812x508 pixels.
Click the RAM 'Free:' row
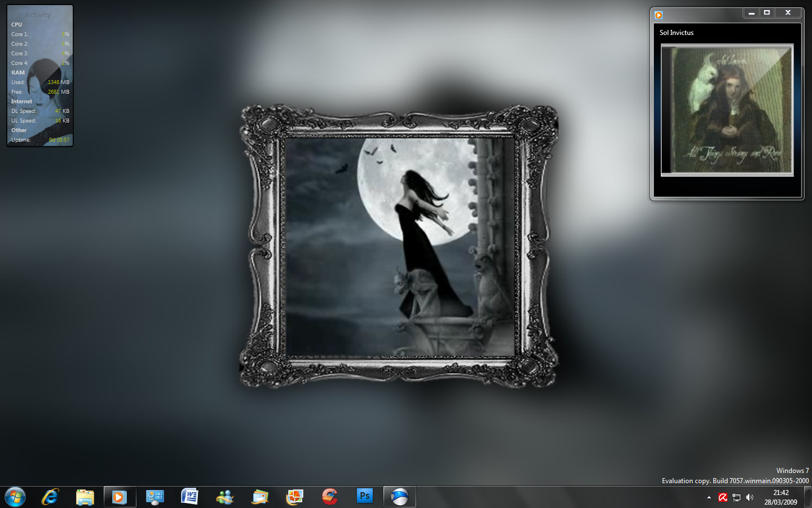point(40,92)
